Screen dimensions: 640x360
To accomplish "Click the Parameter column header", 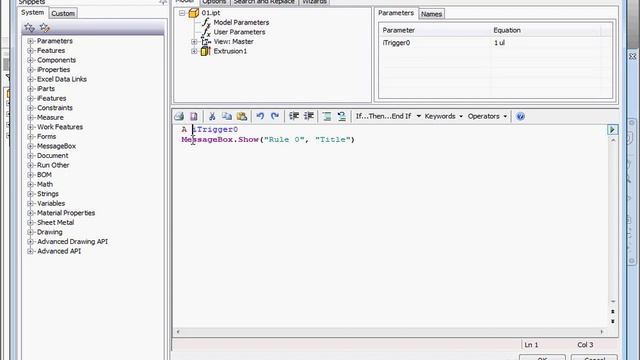I will 435,30.
